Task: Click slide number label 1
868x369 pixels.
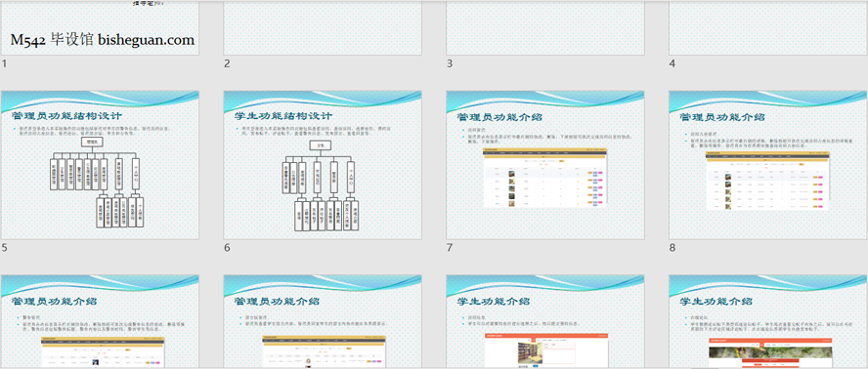Action: pos(5,63)
